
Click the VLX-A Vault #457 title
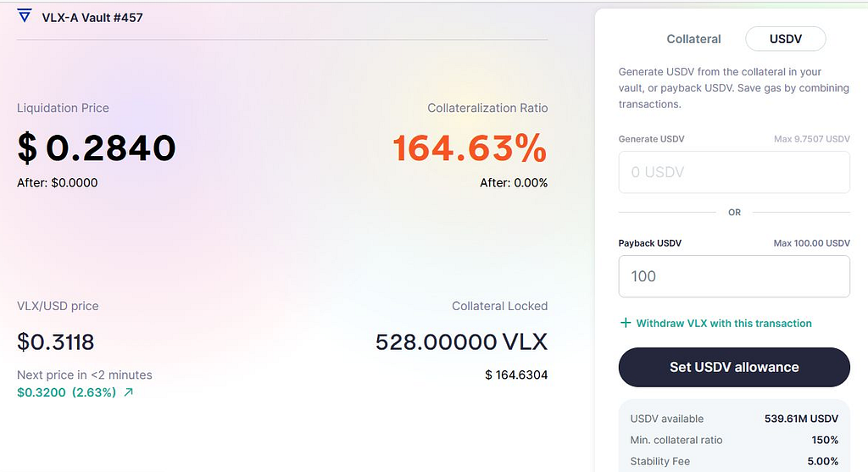[x=92, y=17]
